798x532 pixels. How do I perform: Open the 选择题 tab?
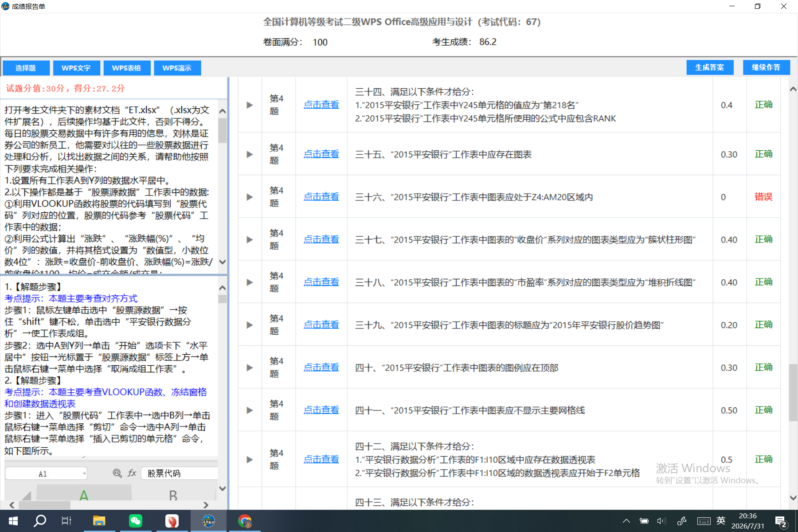tap(26, 68)
